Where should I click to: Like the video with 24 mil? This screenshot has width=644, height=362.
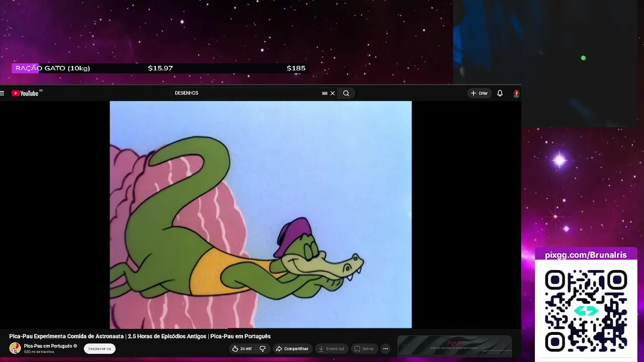point(242,348)
